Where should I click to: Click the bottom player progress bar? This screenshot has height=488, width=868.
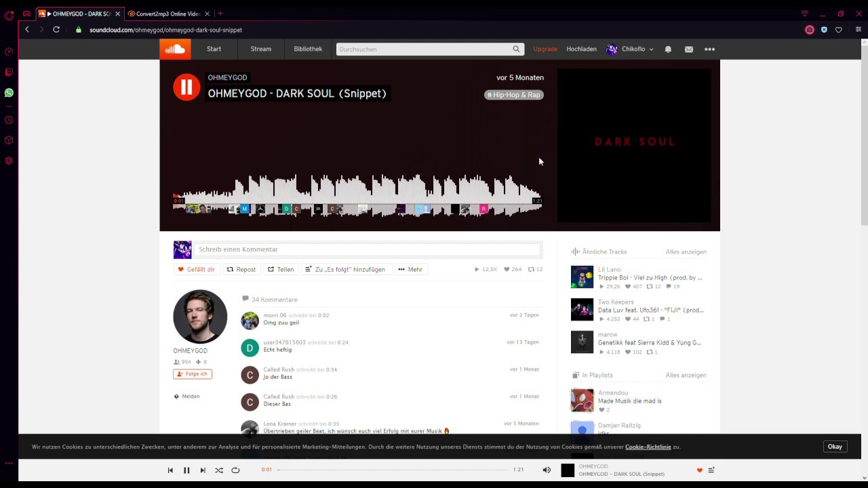pos(393,470)
